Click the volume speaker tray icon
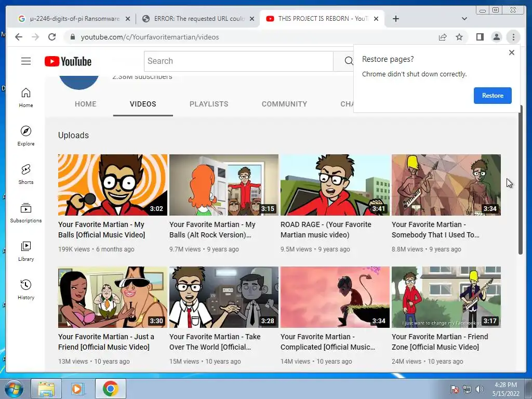The width and height of the screenshot is (532, 399). (x=479, y=389)
